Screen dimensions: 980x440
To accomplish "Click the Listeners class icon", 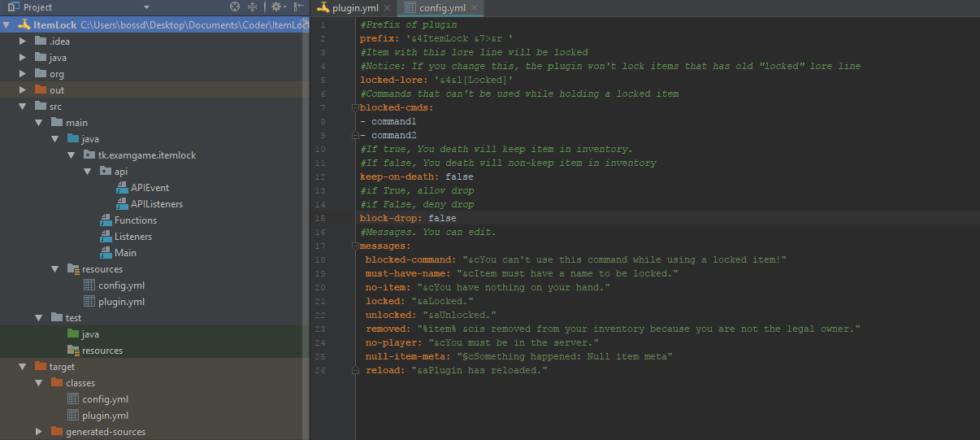I will pos(106,237).
